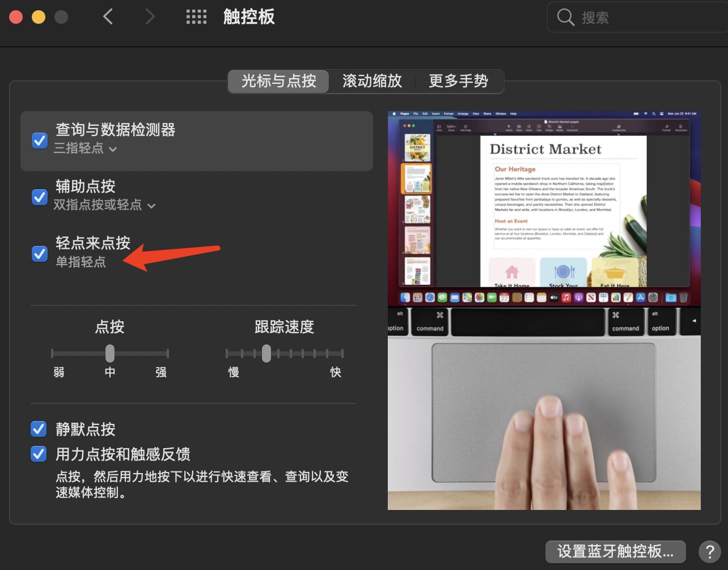Click the search magnifier icon
Image resolution: width=728 pixels, height=570 pixels.
[565, 17]
